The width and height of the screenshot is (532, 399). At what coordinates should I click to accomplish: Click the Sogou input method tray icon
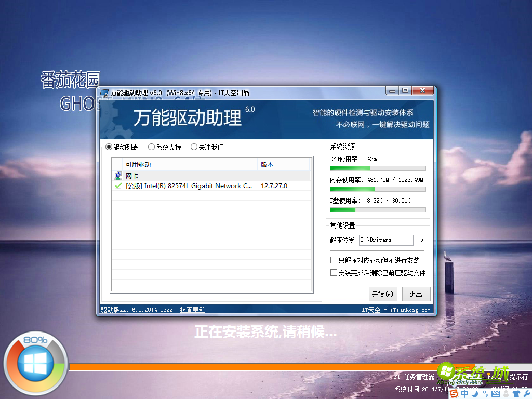(x=454, y=393)
